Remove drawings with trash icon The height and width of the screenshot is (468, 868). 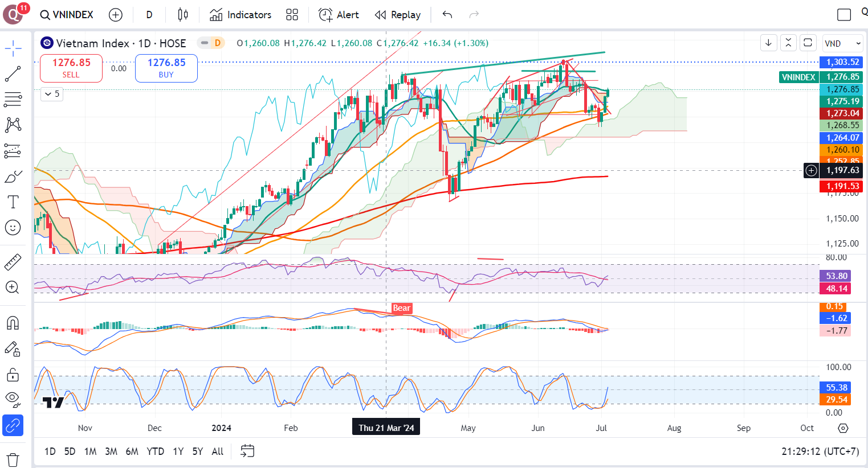(x=13, y=459)
